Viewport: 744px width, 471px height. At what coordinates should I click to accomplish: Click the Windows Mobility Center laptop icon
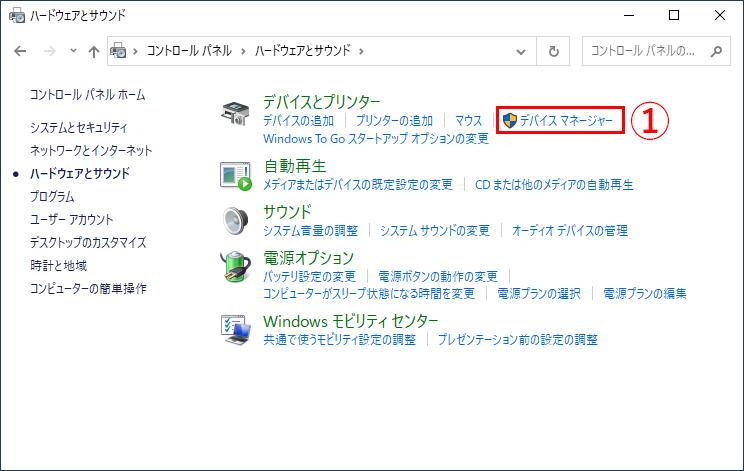235,330
